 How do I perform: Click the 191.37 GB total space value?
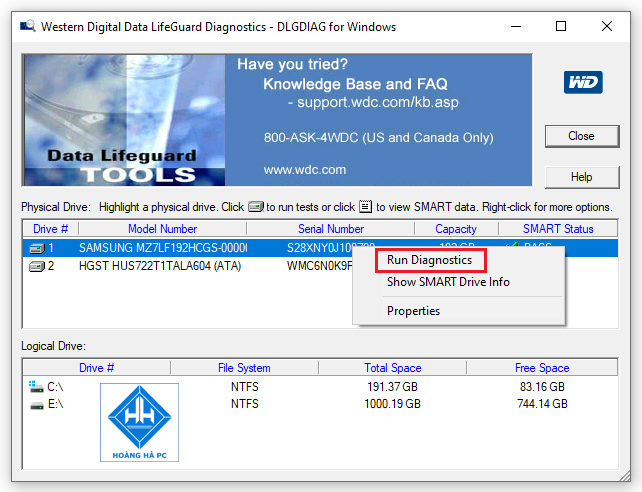point(392,387)
